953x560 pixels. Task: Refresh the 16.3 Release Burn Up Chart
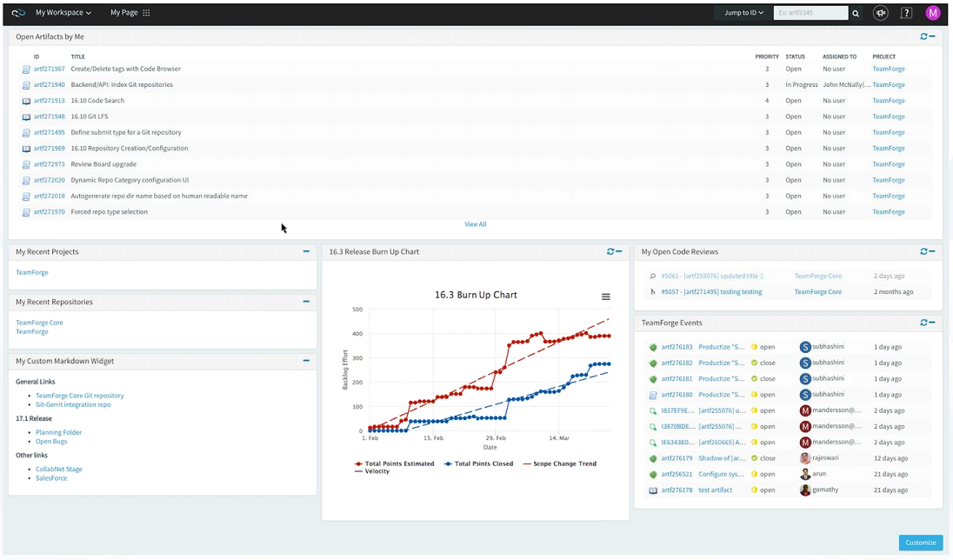pos(610,251)
